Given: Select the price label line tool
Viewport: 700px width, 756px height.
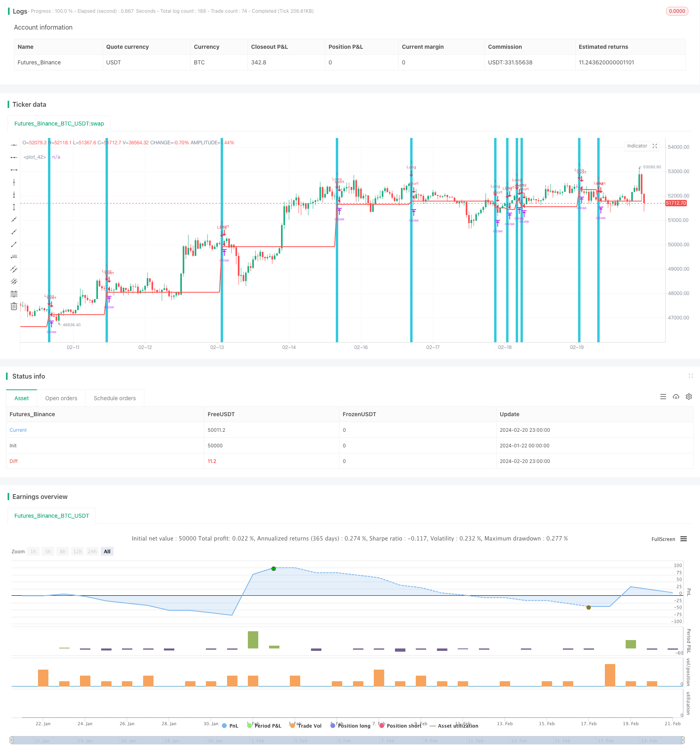Looking at the screenshot, I should (x=14, y=257).
